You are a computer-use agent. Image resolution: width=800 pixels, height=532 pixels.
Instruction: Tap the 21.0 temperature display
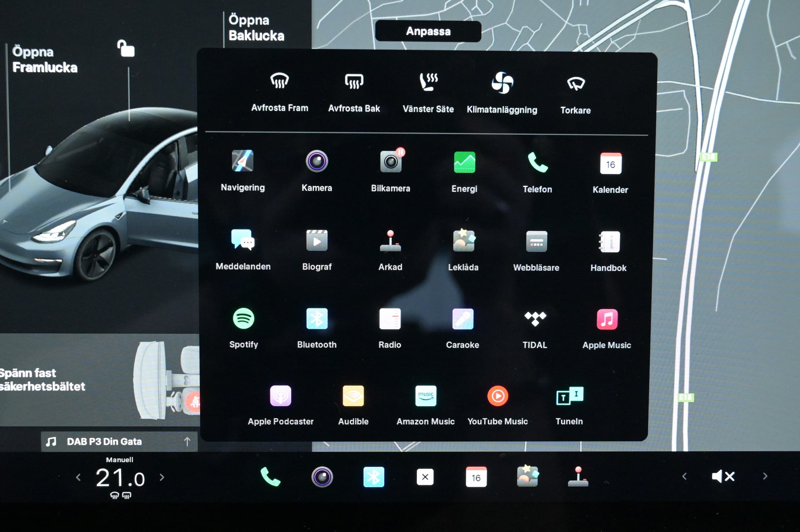coord(121,478)
